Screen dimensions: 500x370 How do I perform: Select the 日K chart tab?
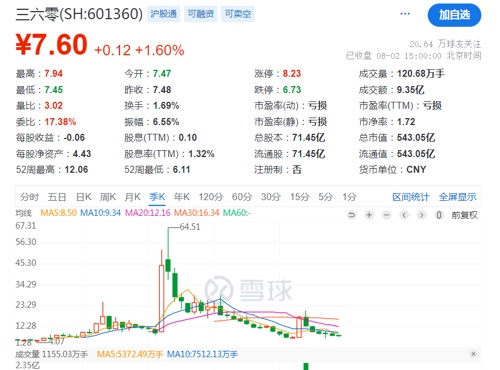84,197
